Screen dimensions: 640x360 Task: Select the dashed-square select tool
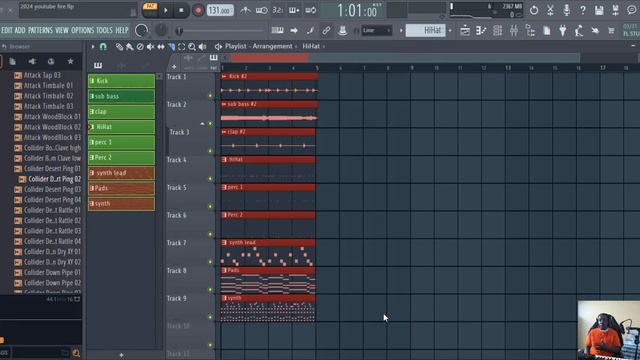click(182, 47)
